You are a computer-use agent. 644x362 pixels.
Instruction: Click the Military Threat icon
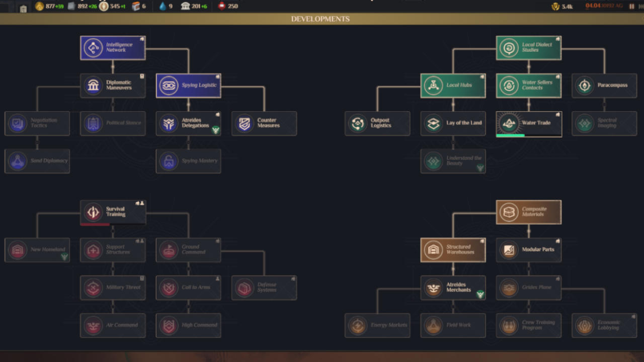pyautogui.click(x=93, y=288)
